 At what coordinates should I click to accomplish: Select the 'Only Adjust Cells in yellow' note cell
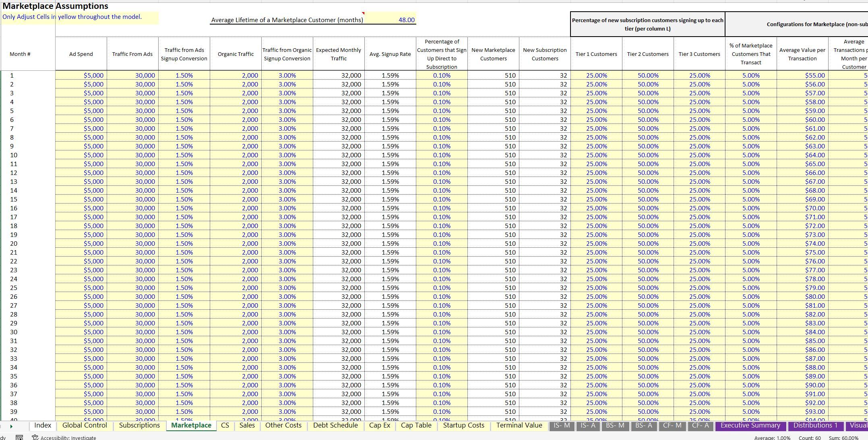80,17
